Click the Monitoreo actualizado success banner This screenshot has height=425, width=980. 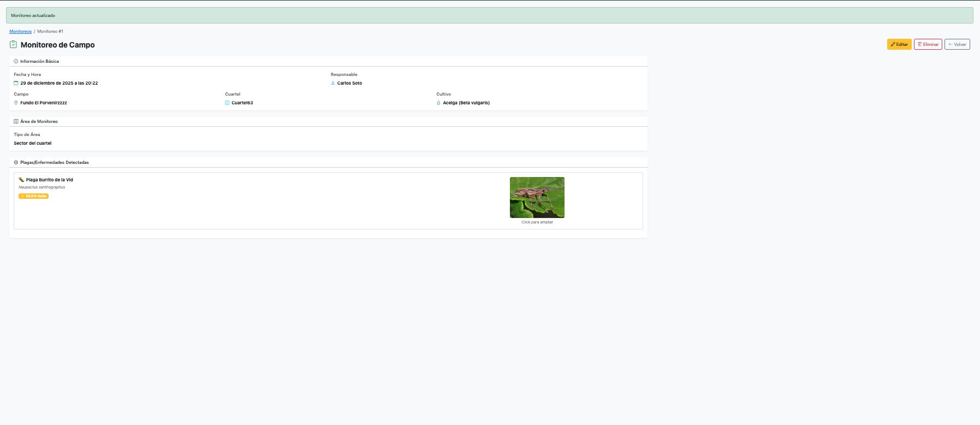pos(489,15)
